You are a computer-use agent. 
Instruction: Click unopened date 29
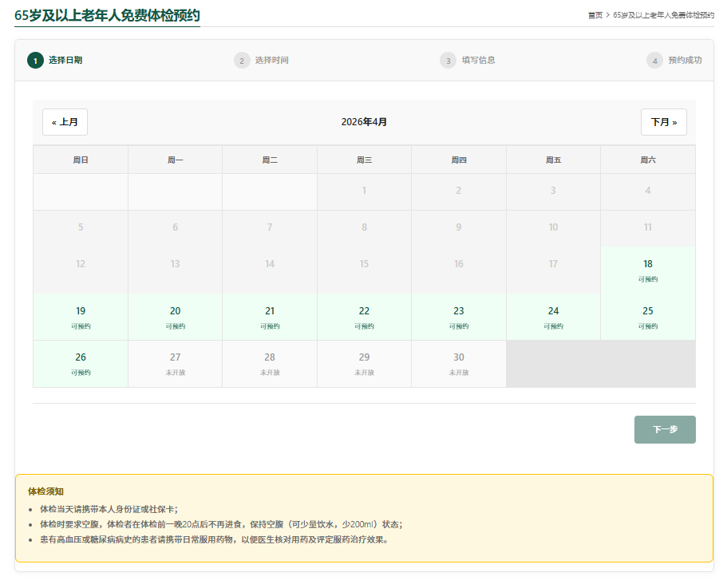coord(365,364)
